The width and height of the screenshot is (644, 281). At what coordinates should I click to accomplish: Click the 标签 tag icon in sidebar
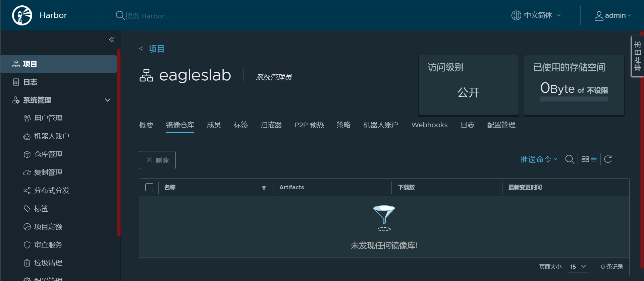pyautogui.click(x=27, y=209)
